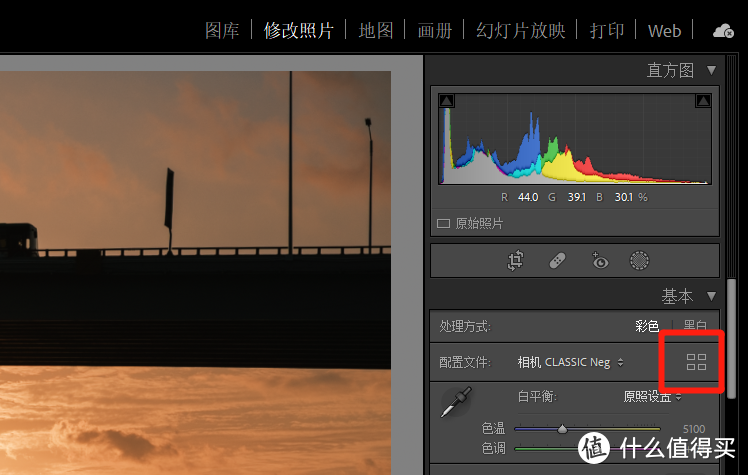
Task: Click the 处理方式 label
Action: pyautogui.click(x=465, y=326)
